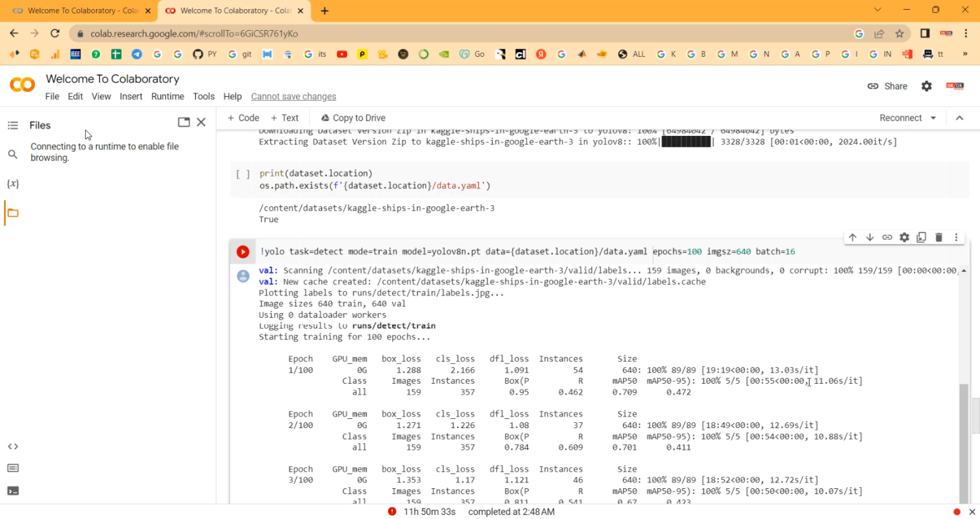980x519 pixels.
Task: Open the variables inspector icon
Action: [12, 184]
